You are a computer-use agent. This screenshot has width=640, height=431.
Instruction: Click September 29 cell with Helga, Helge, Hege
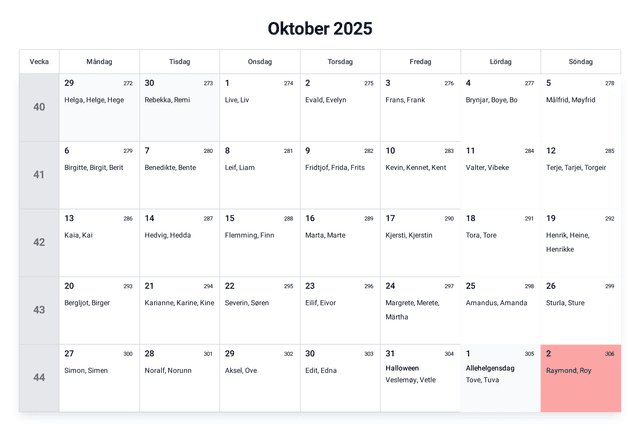tap(99, 107)
